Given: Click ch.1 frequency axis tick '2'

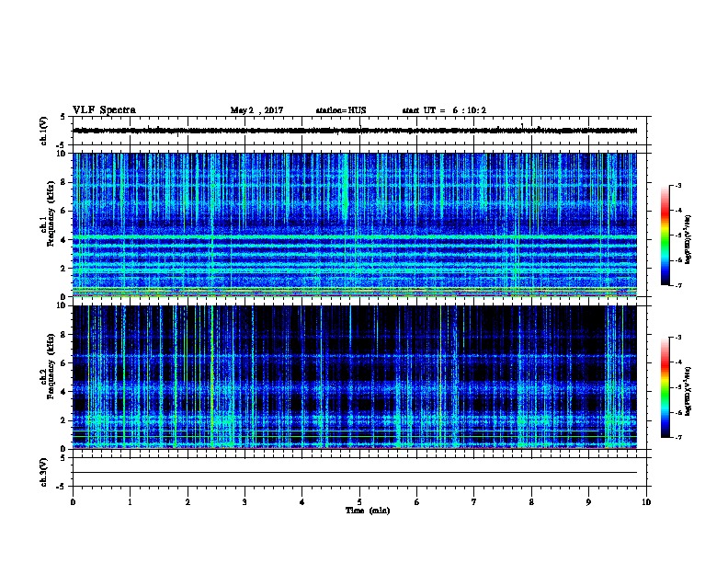Looking at the screenshot, I should click(64, 269).
